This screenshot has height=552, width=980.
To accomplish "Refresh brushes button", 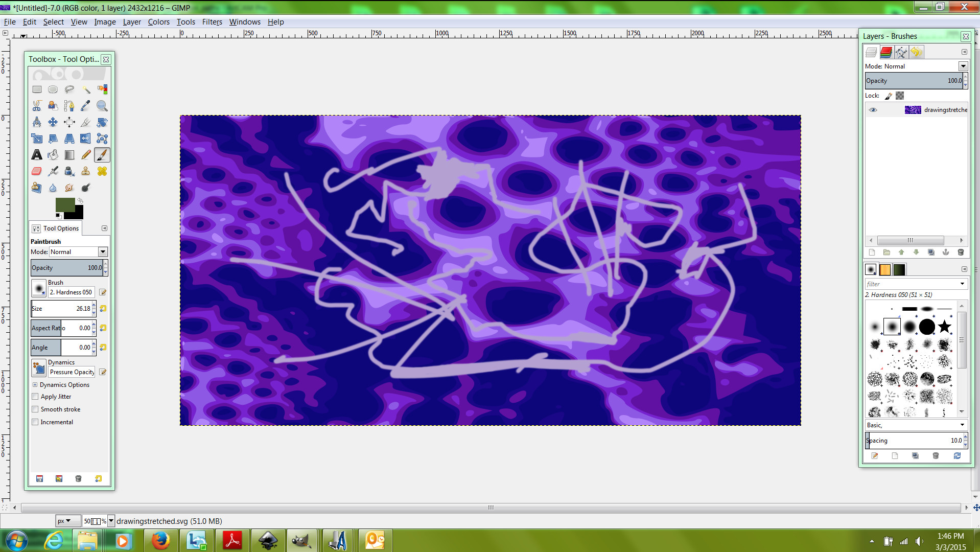I will click(957, 456).
